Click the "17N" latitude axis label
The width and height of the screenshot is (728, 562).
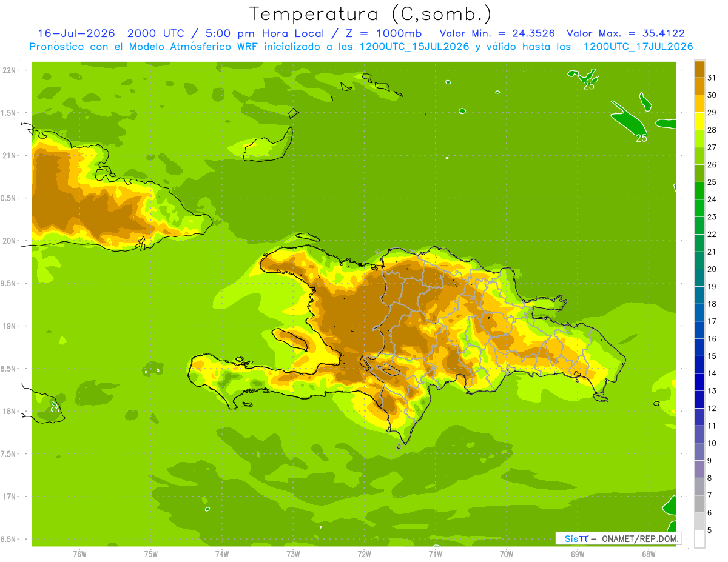tap(10, 497)
